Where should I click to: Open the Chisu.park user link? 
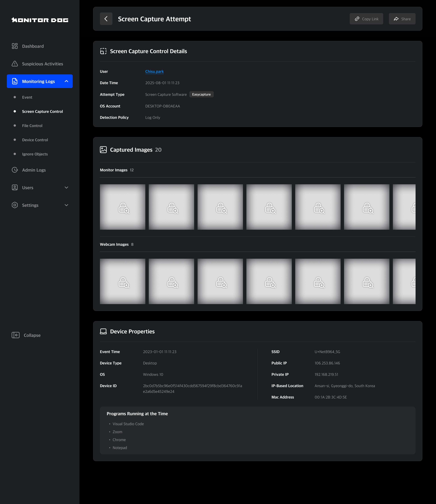[x=154, y=71]
